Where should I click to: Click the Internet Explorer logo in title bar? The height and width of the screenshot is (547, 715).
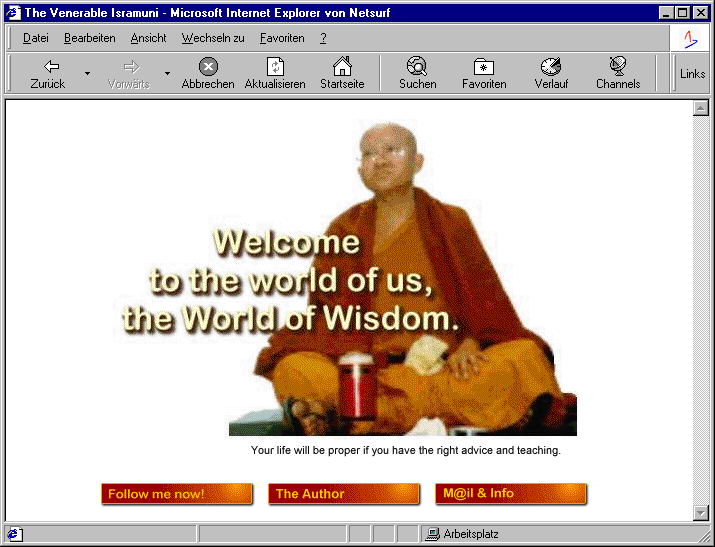pos(13,13)
